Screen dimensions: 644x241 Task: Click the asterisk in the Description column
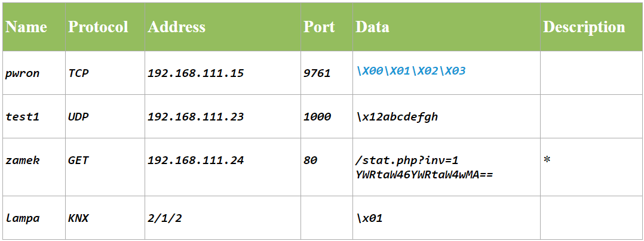point(547,160)
